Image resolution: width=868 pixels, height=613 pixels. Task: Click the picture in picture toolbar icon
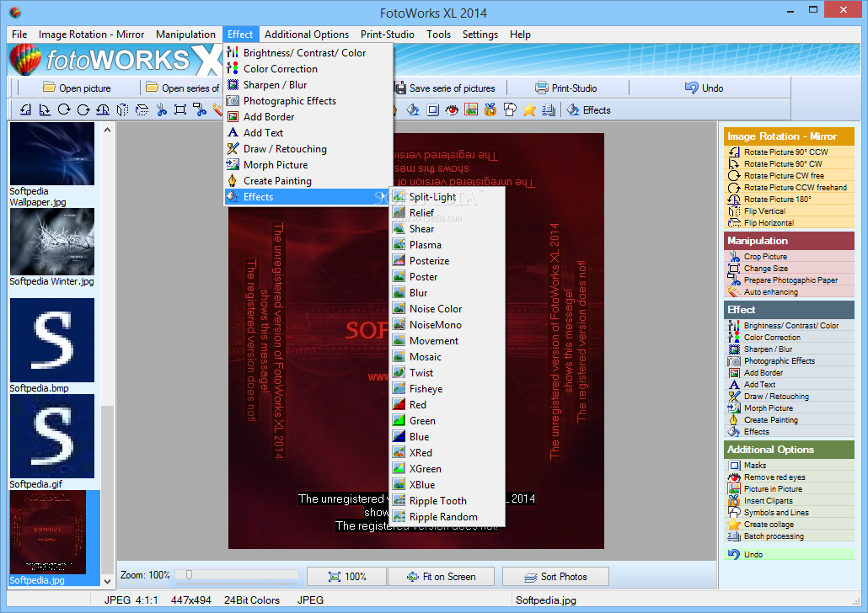(471, 109)
